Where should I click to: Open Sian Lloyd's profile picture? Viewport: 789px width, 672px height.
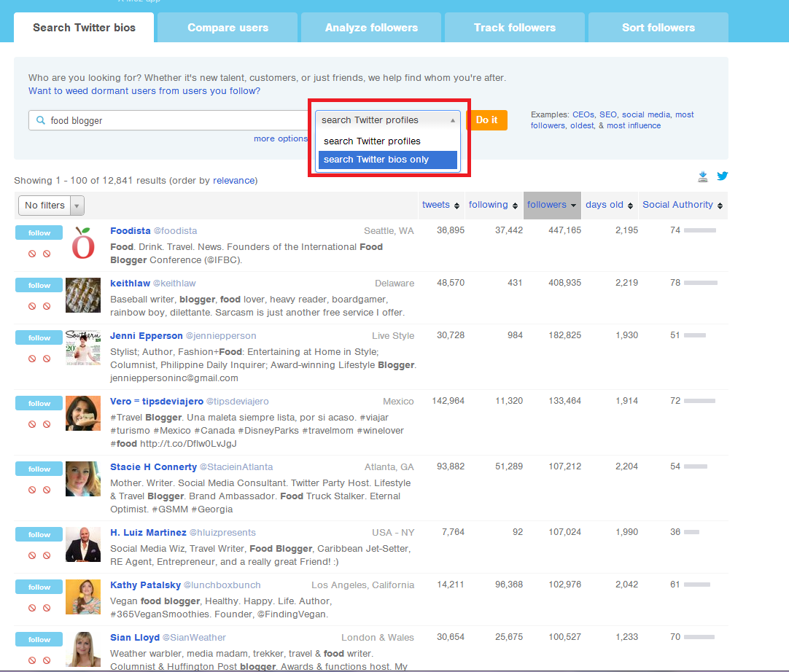83,649
